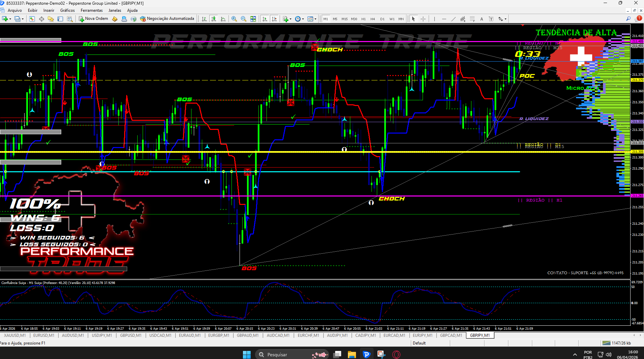This screenshot has height=359, width=644.
Task: Switch to the XAUUSD,M1 chart tab
Action: tap(15, 335)
